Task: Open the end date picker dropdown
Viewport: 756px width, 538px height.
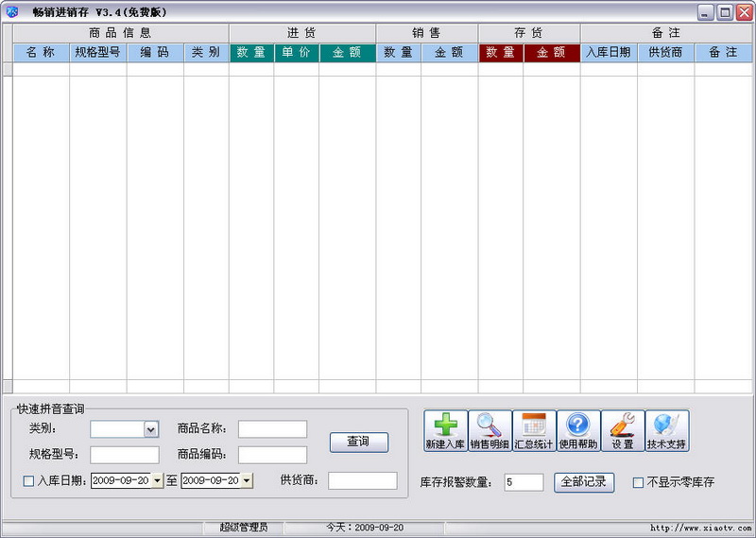Action: click(x=247, y=481)
